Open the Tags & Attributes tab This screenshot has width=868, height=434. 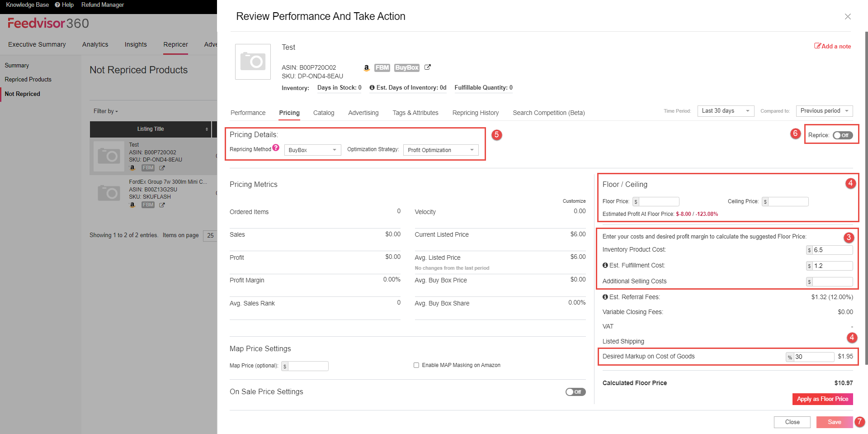pos(415,113)
